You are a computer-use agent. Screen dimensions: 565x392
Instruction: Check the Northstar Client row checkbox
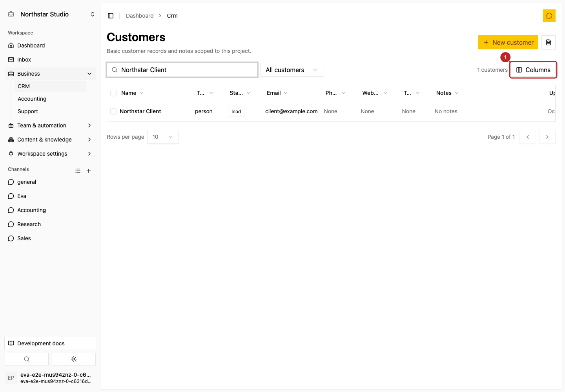(x=113, y=111)
